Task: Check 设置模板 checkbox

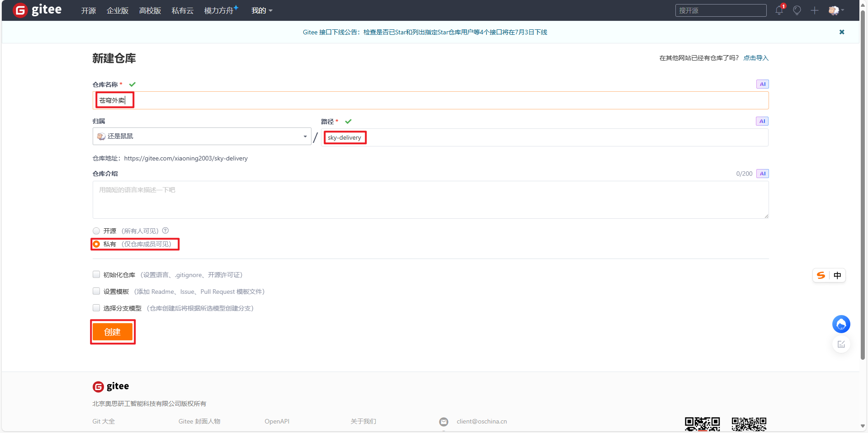Action: (96, 291)
